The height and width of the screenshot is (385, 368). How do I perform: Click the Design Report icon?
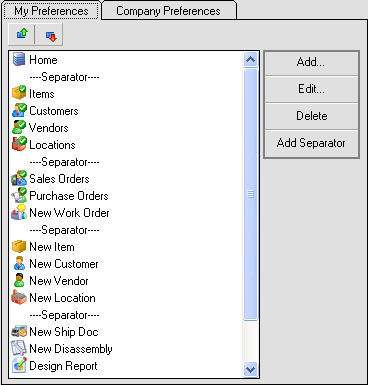[19, 365]
